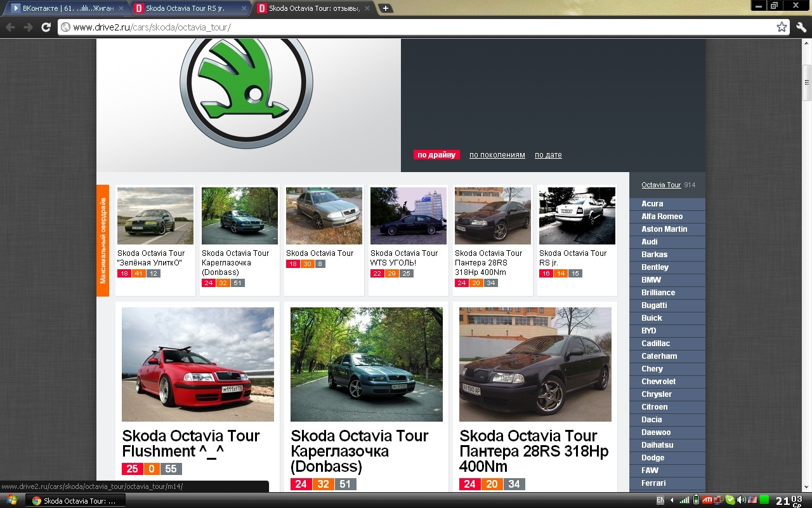
Task: Open the ATI tray icon
Action: [x=706, y=500]
